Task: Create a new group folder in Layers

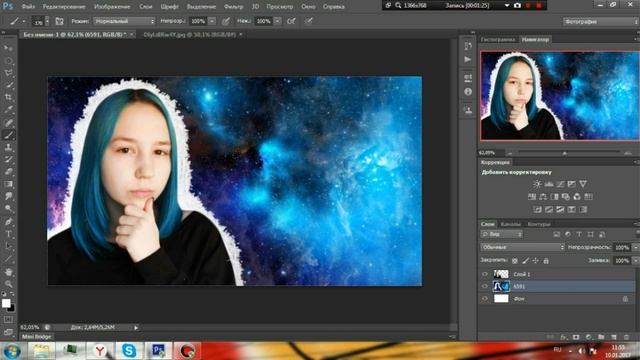Action: click(x=601, y=337)
